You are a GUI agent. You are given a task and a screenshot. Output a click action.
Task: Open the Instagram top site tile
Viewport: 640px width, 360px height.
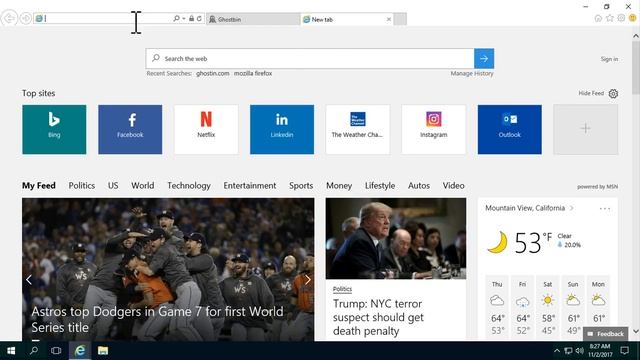[x=434, y=129]
